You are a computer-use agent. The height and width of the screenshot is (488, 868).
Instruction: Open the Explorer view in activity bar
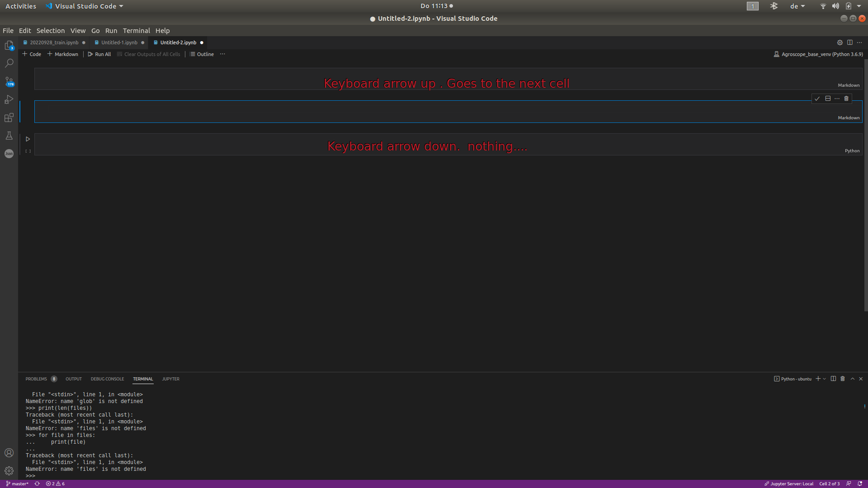[9, 45]
